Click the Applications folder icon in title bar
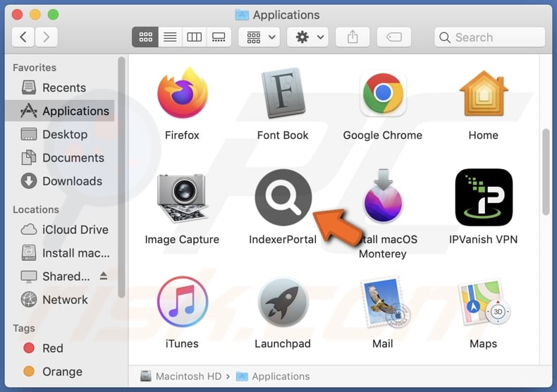557x392 pixels. [x=242, y=15]
